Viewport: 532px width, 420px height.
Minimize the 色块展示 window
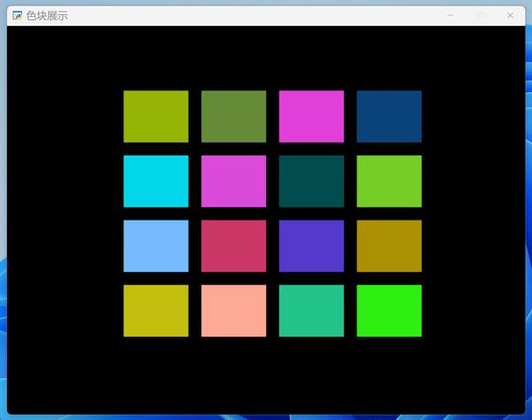tap(450, 15)
